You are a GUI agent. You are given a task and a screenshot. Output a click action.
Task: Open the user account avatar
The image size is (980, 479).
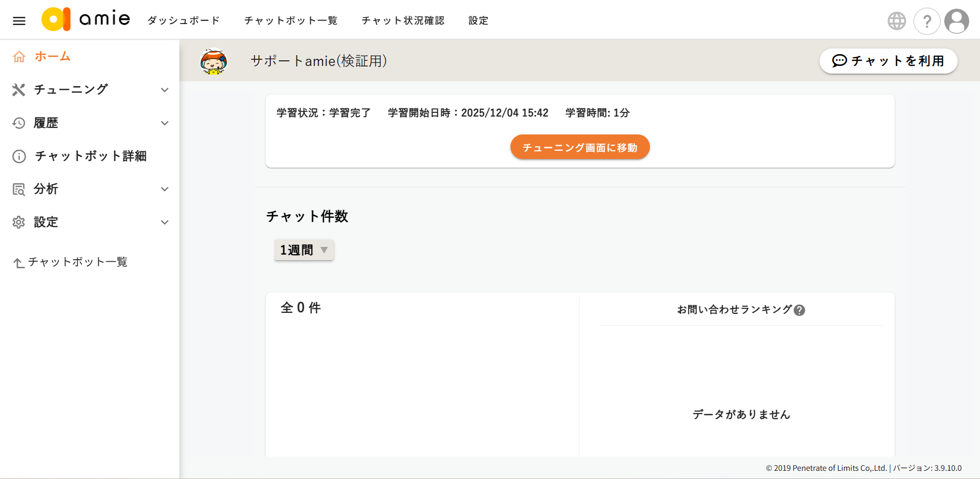coord(956,21)
